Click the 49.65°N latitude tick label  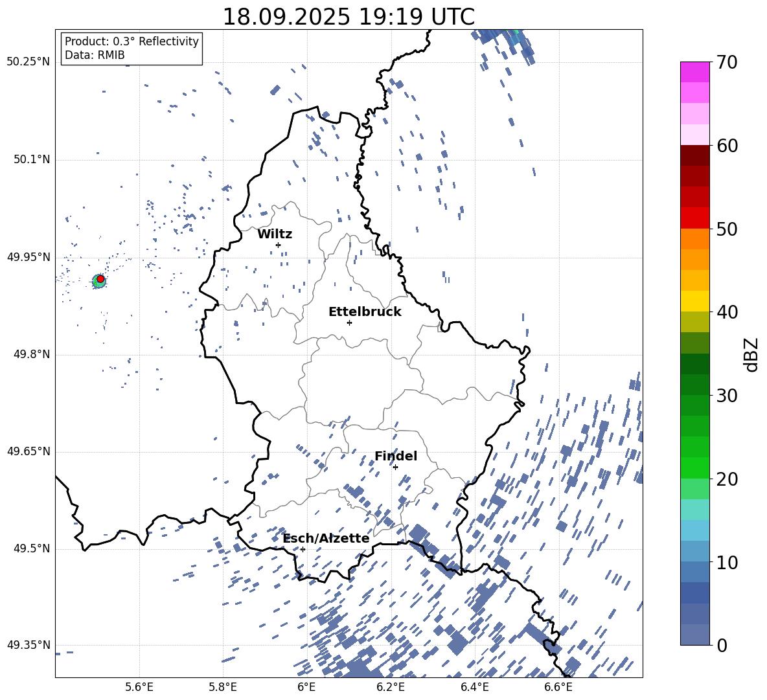pyautogui.click(x=28, y=451)
